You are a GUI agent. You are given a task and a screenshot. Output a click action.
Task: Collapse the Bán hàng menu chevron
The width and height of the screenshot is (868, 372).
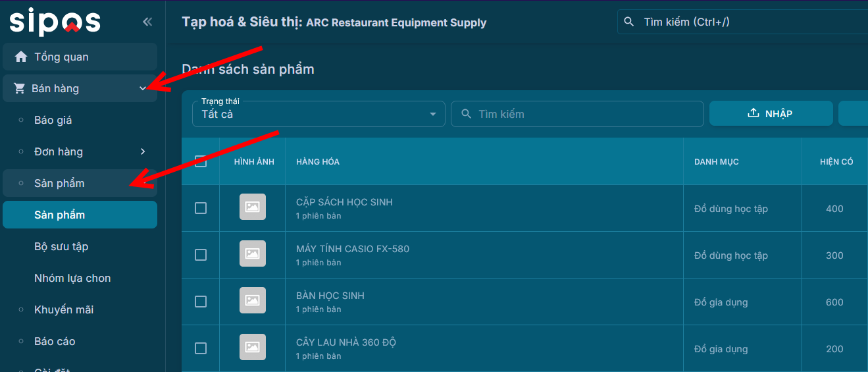143,88
